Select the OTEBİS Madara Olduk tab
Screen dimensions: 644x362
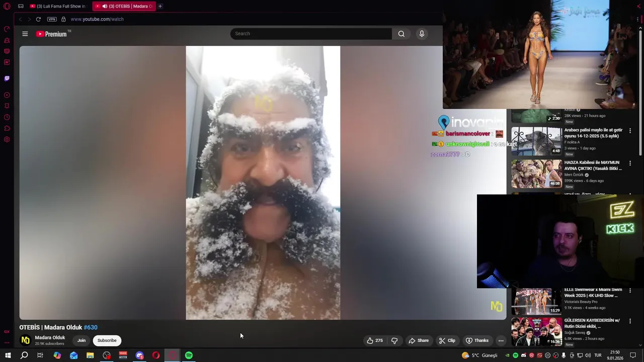point(124,6)
